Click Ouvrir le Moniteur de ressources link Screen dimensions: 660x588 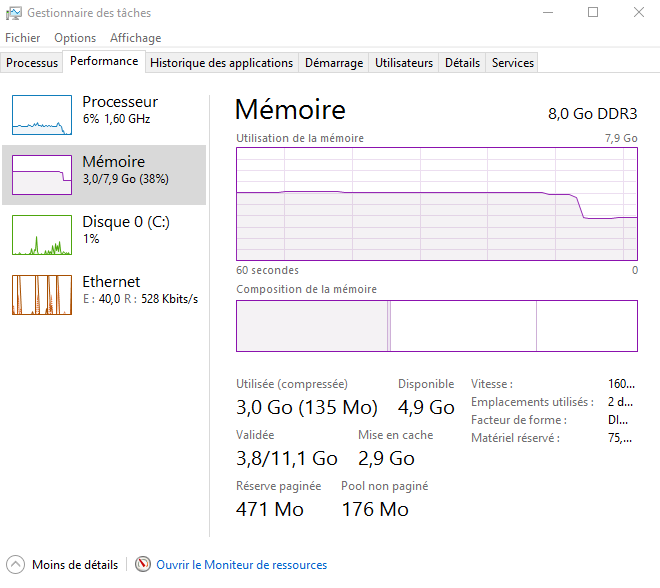click(x=241, y=565)
